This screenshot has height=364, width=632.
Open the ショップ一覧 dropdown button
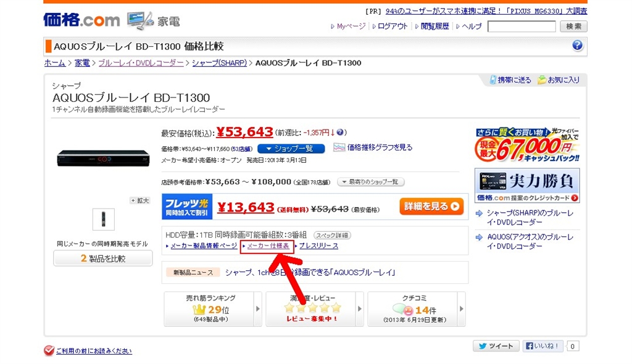[x=291, y=149]
